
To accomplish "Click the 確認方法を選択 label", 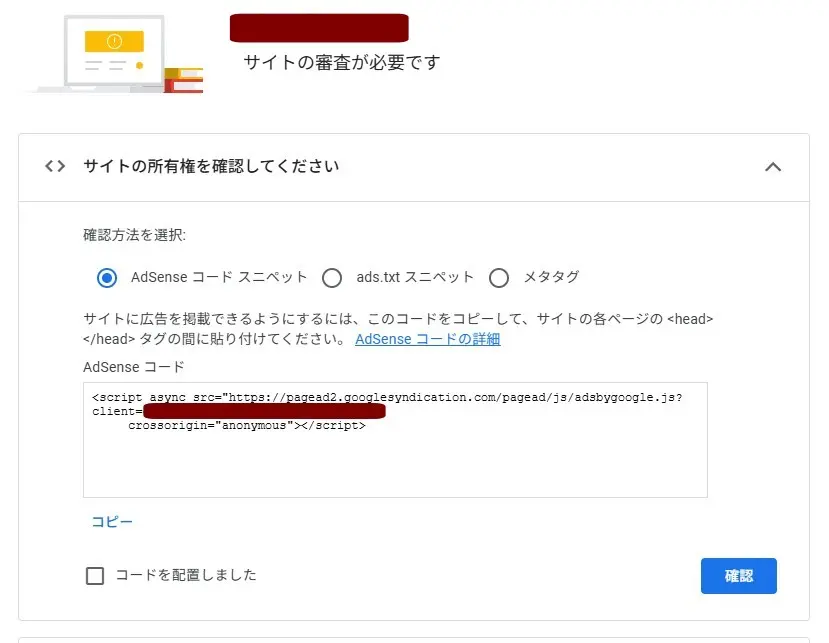I will pyautogui.click(x=134, y=236).
